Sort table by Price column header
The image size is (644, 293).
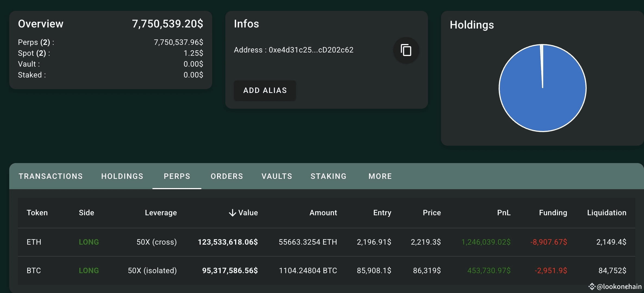coord(432,213)
